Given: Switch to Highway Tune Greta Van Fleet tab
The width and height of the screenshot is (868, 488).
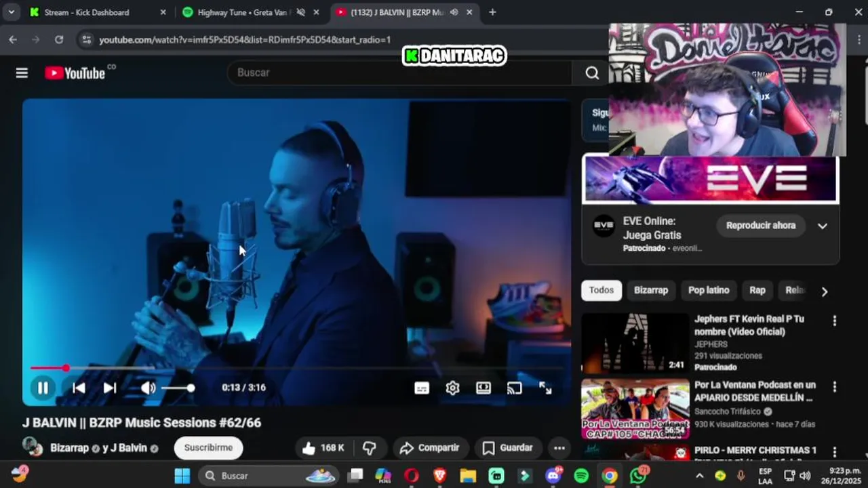Looking at the screenshot, I should (244, 12).
